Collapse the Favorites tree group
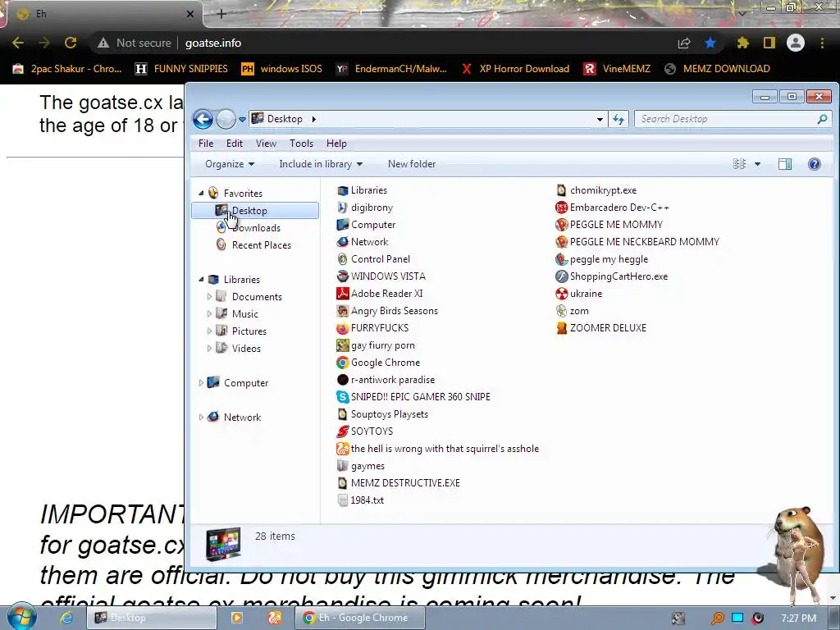840x630 pixels. point(202,194)
